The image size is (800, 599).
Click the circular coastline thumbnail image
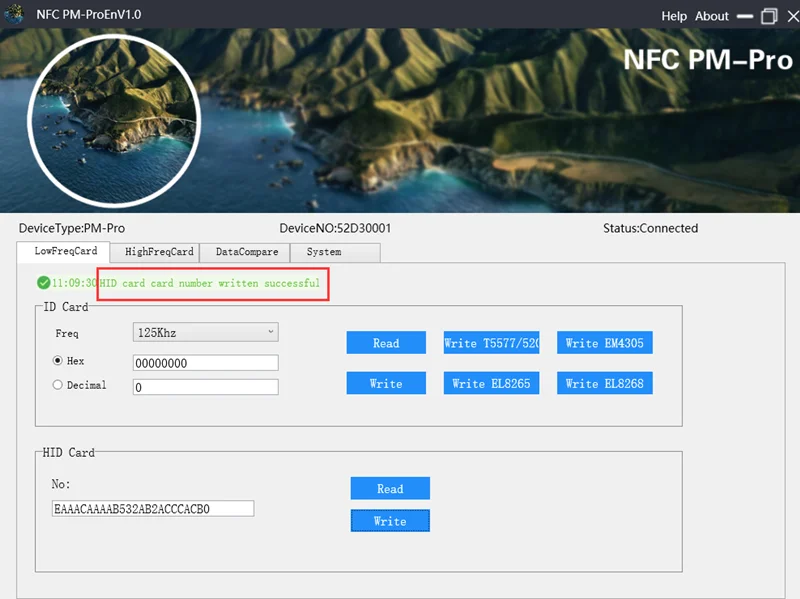(x=114, y=121)
